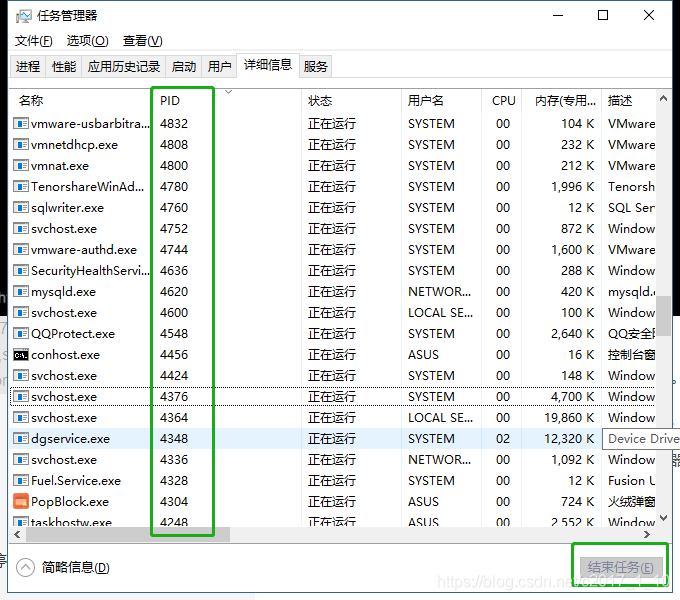Screen dimensions: 680x600
Task: Click icon of svchost.exe PID 4376
Action: tap(21, 396)
